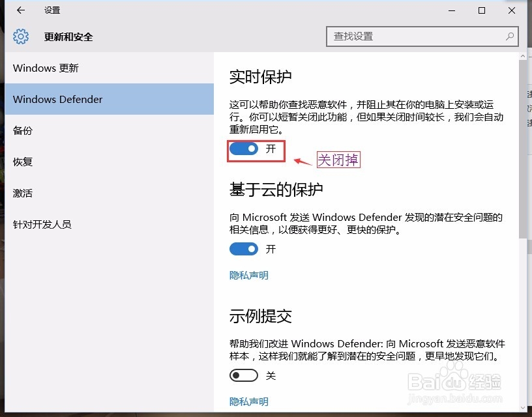
Task: Open 隐私声明 link under 示例提交
Action: (x=248, y=401)
